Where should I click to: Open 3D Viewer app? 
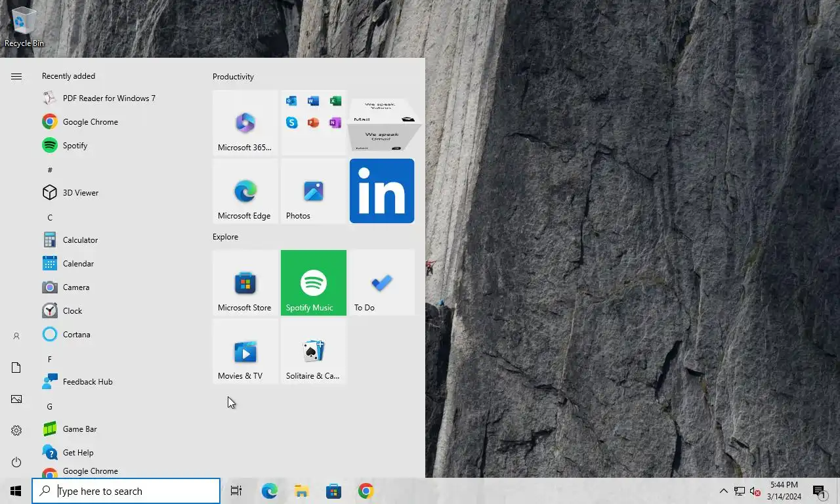coord(118,193)
